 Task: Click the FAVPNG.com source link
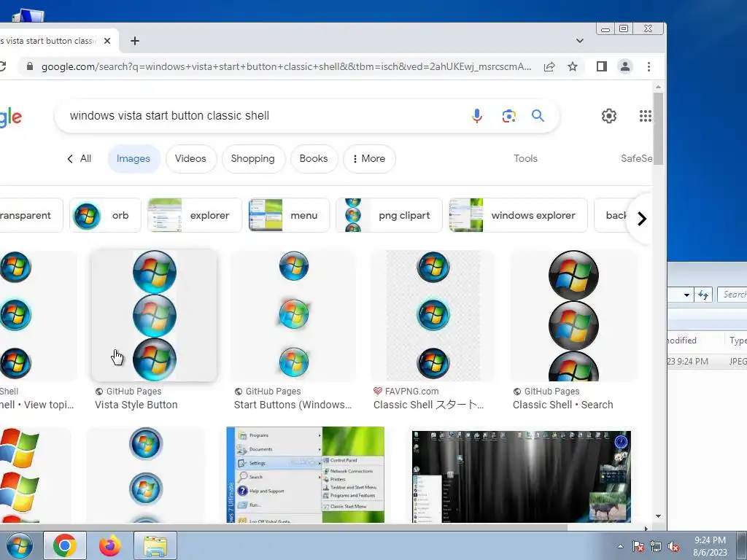pos(411,392)
